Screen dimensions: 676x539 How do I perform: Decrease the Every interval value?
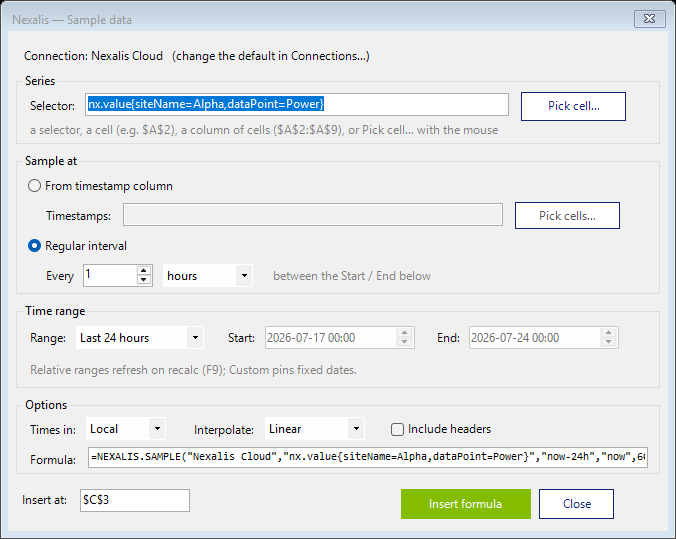144,280
